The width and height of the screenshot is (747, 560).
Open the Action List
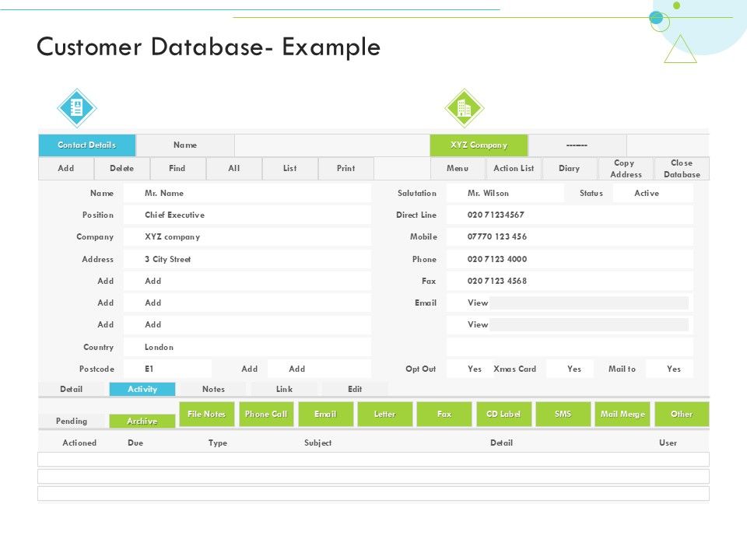[514, 169]
